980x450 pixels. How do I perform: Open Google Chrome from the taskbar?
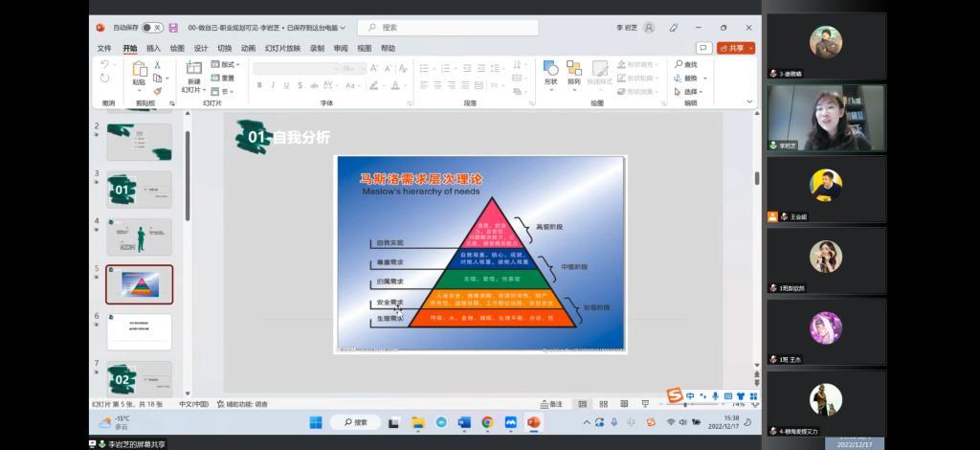[487, 422]
